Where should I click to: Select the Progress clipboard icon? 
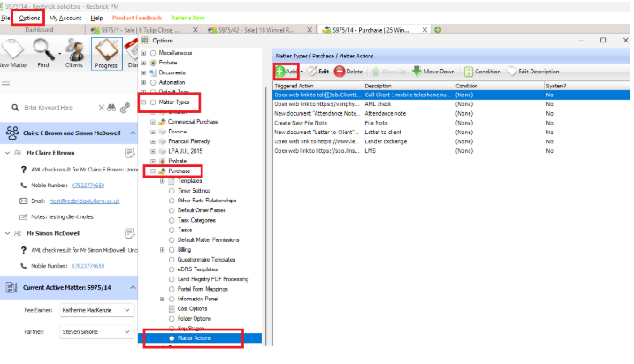[x=106, y=50]
